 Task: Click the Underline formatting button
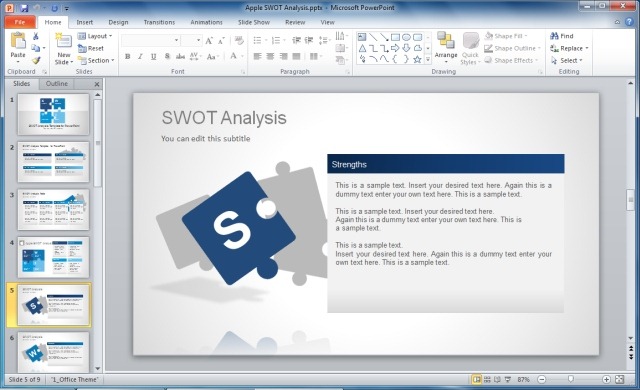153,56
